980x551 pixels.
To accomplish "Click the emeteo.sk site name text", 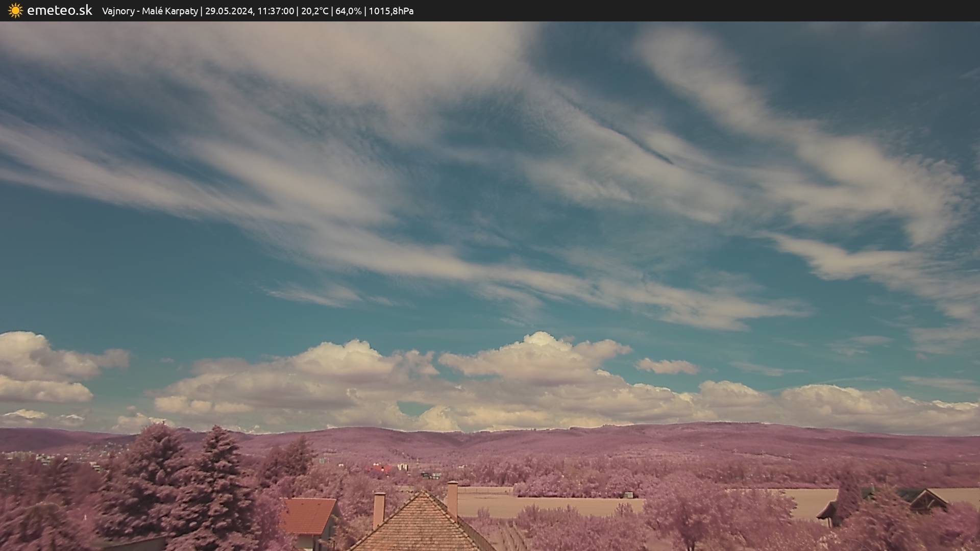I will coord(59,11).
